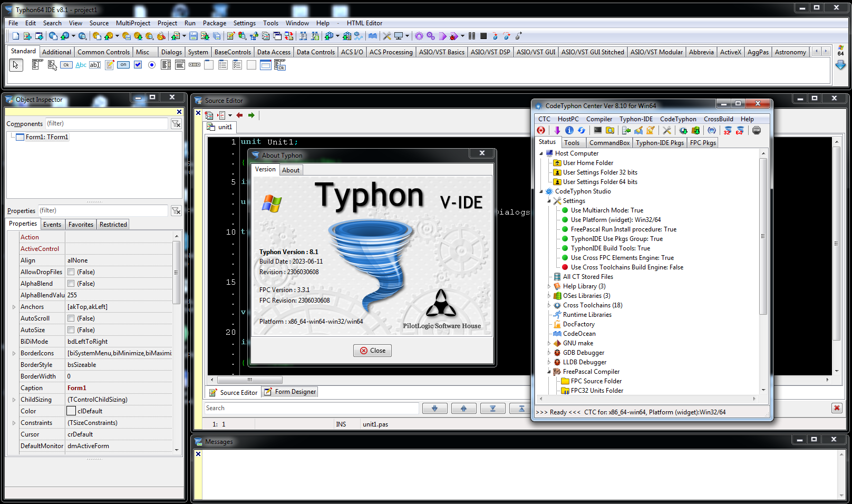Click the clDefault color swatch
This screenshot has width=852, height=504.
(71, 411)
